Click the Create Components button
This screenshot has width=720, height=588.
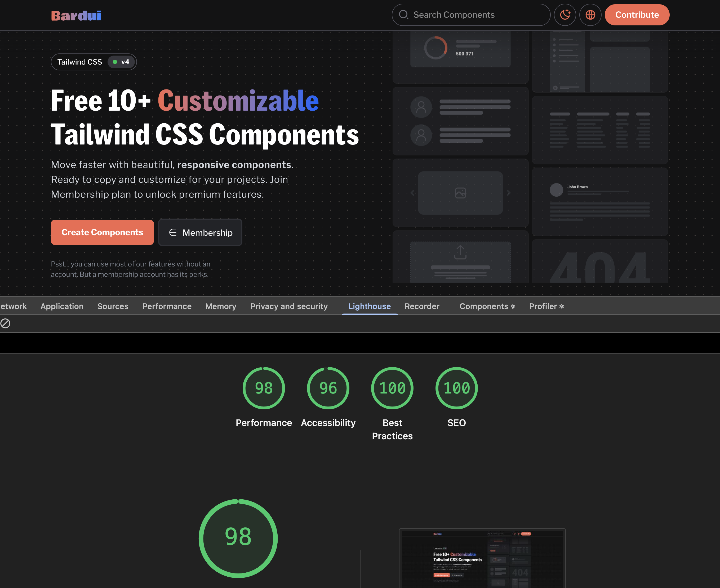pos(102,232)
